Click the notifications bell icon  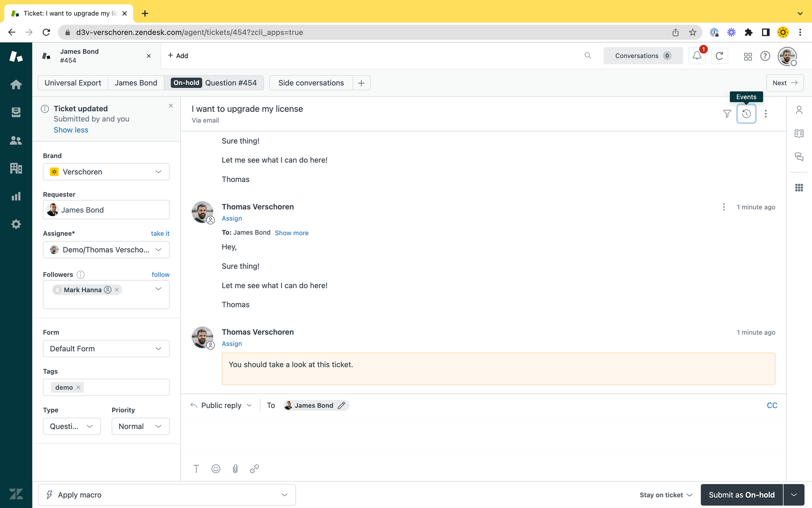(697, 56)
